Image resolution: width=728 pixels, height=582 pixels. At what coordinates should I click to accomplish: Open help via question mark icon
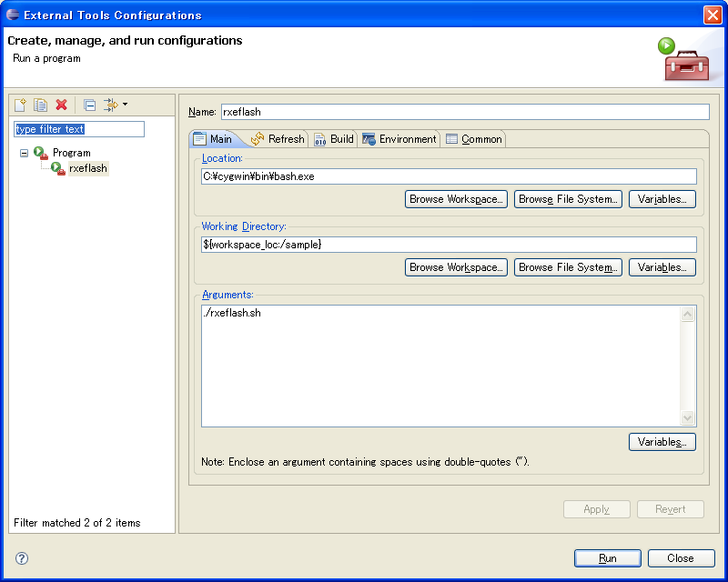click(22, 558)
